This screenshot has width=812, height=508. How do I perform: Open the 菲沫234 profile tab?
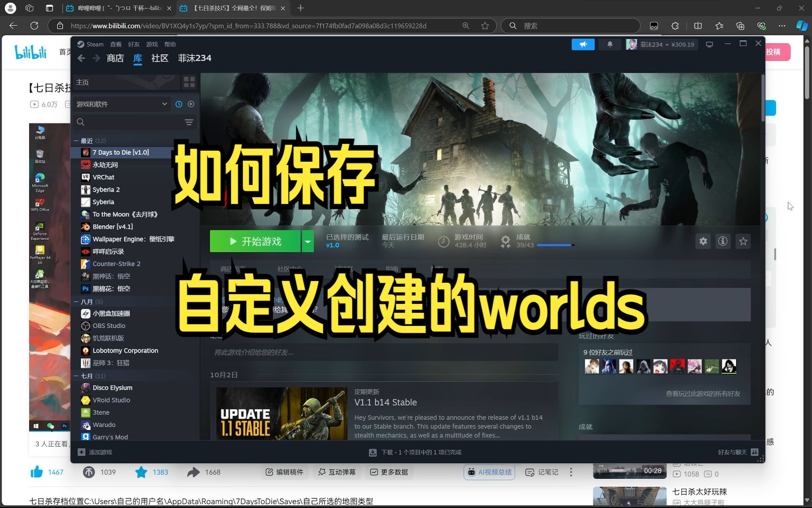coord(195,58)
